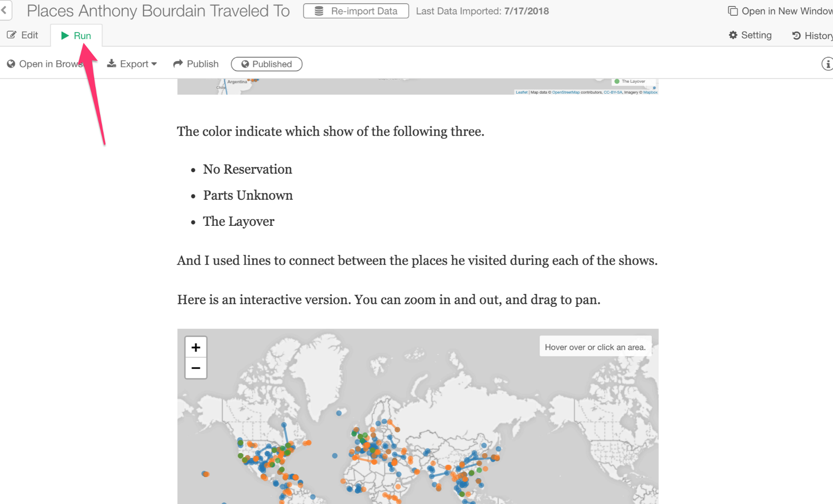Click the map's hover info box
The width and height of the screenshot is (833, 504).
coord(595,347)
